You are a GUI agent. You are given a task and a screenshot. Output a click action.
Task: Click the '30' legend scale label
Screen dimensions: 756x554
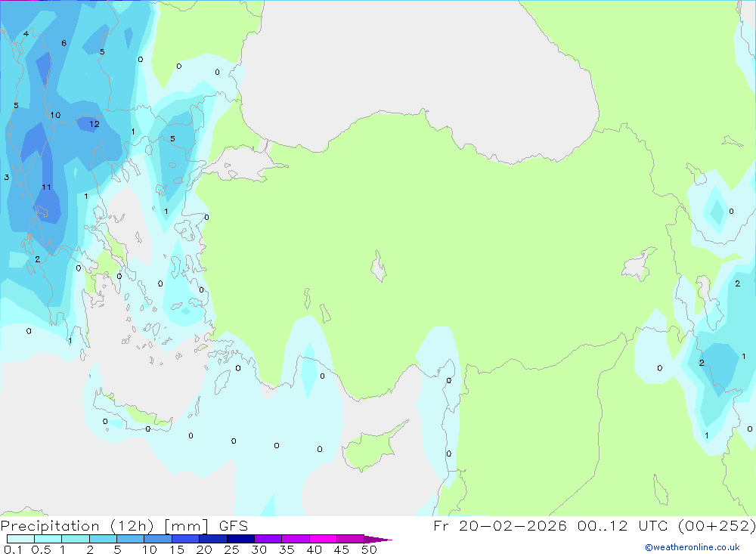pyautogui.click(x=259, y=549)
